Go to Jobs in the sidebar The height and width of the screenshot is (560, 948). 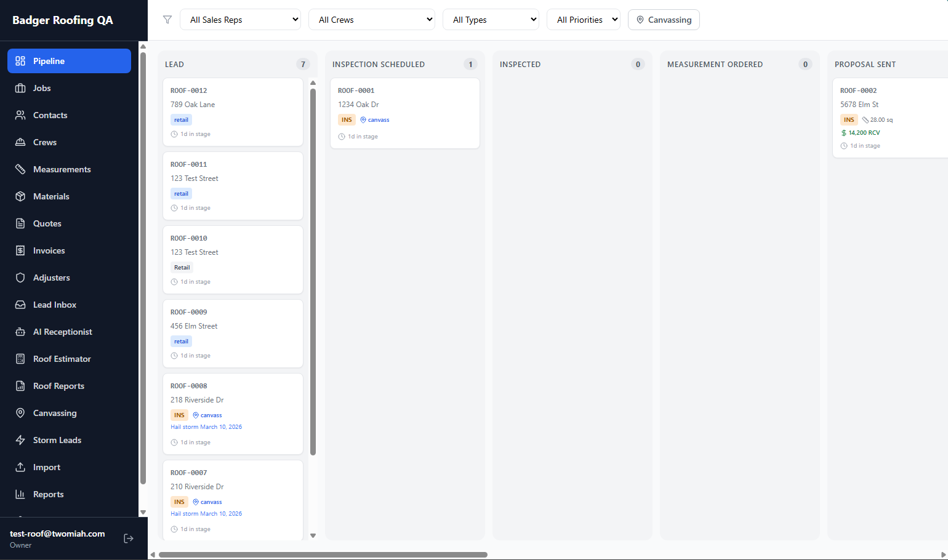coord(42,88)
